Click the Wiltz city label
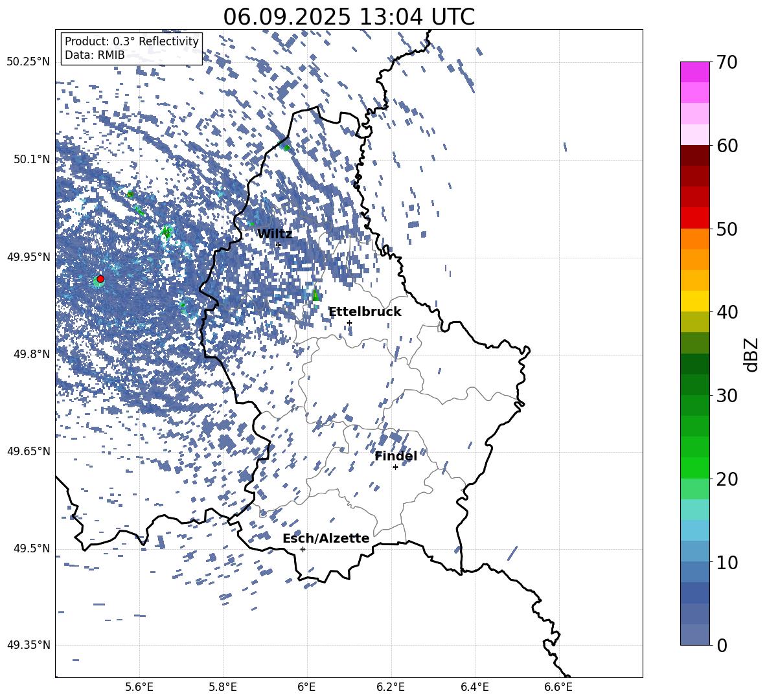Screen dimensions: 767x700 coord(275,234)
